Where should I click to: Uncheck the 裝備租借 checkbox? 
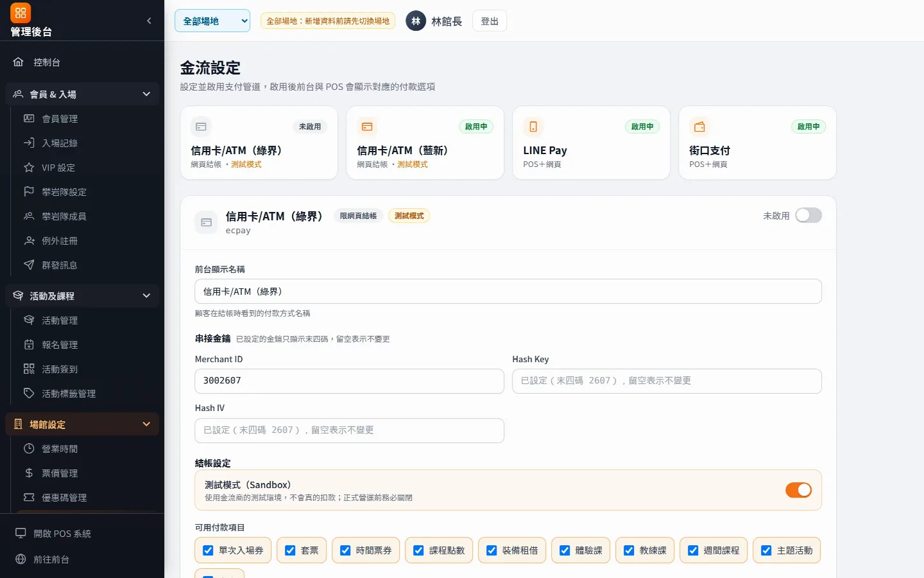(x=492, y=550)
